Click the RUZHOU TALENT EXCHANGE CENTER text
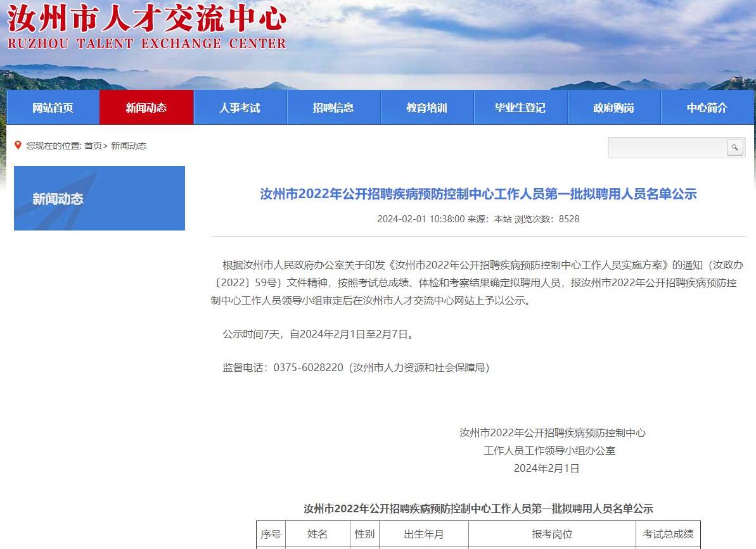 (146, 44)
